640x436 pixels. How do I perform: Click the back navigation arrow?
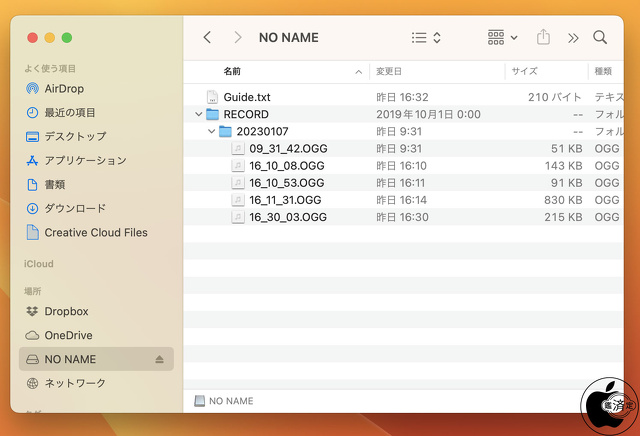[x=207, y=37]
